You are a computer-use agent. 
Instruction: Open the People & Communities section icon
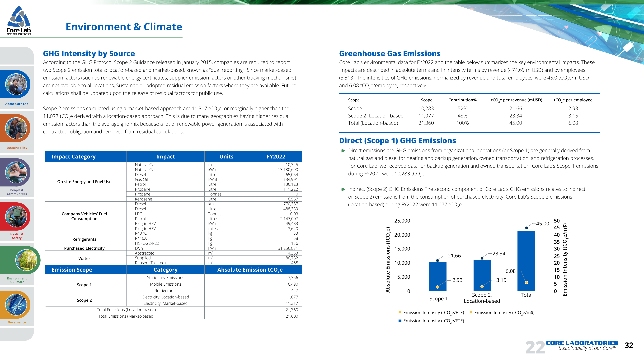click(16, 172)
